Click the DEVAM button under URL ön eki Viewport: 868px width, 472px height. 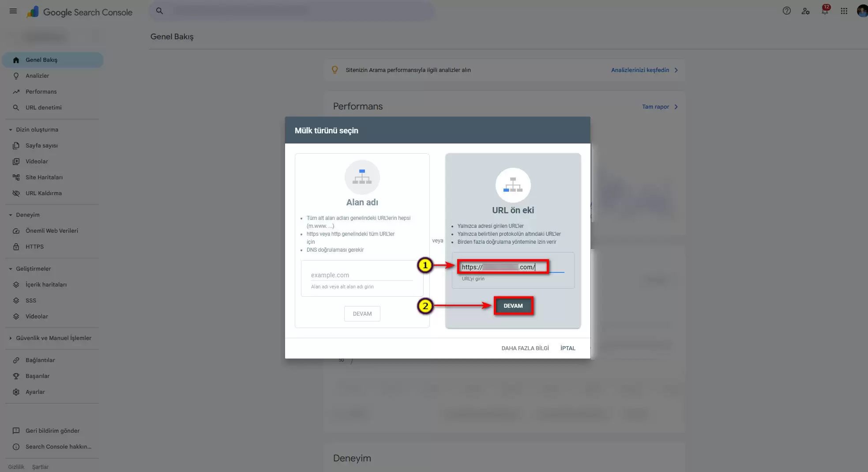[x=513, y=306]
